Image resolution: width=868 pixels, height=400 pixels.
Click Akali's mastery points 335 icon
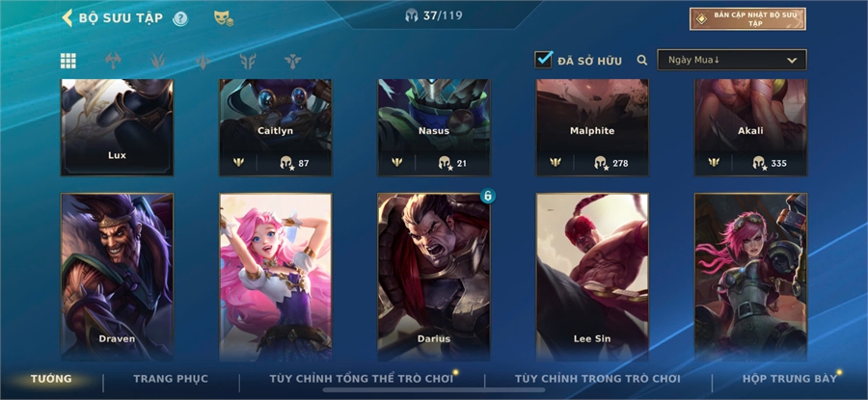(758, 163)
